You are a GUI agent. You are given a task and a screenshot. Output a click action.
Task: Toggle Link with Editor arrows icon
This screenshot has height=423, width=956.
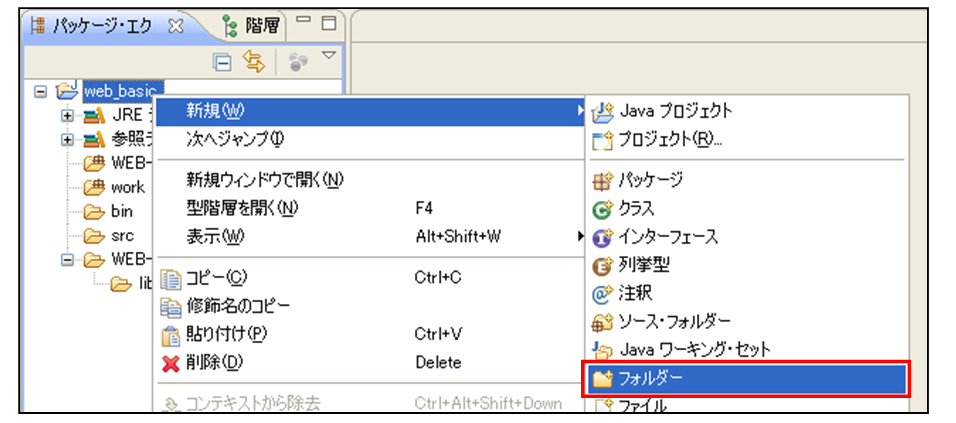point(254,62)
